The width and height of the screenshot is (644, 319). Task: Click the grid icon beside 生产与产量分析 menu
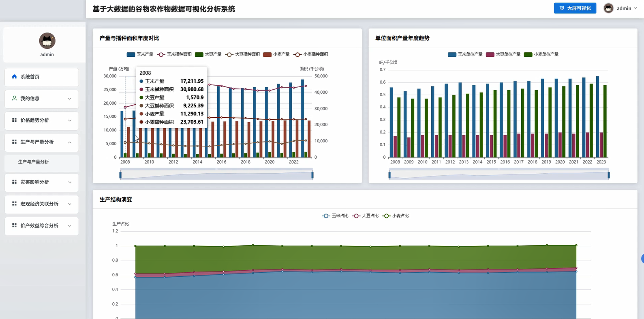click(x=15, y=142)
